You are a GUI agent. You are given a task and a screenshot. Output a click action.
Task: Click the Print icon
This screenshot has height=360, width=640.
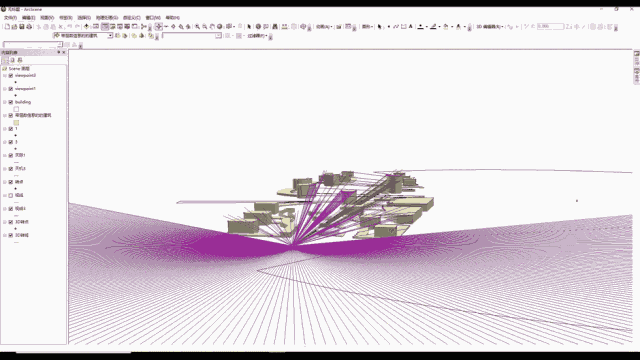coord(29,27)
